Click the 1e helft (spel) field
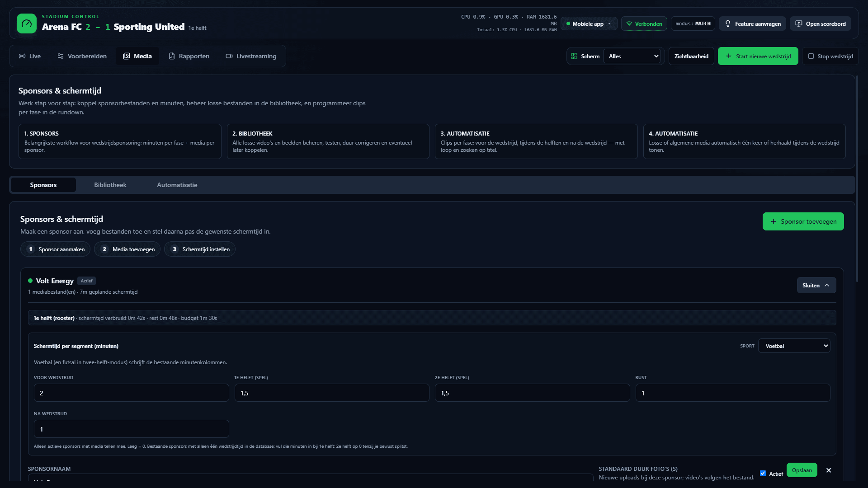Screen dimensions: 868x488 (332, 393)
